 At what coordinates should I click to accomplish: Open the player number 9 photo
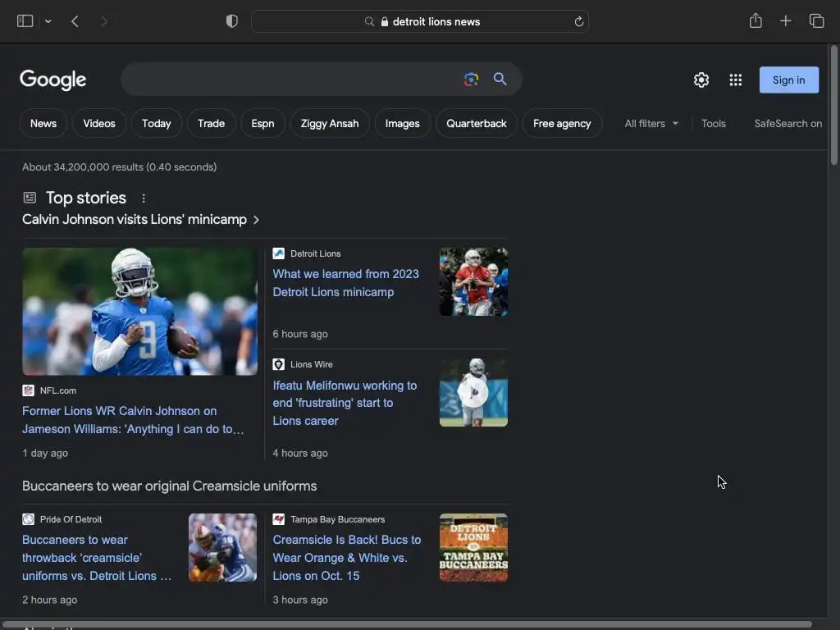[139, 311]
